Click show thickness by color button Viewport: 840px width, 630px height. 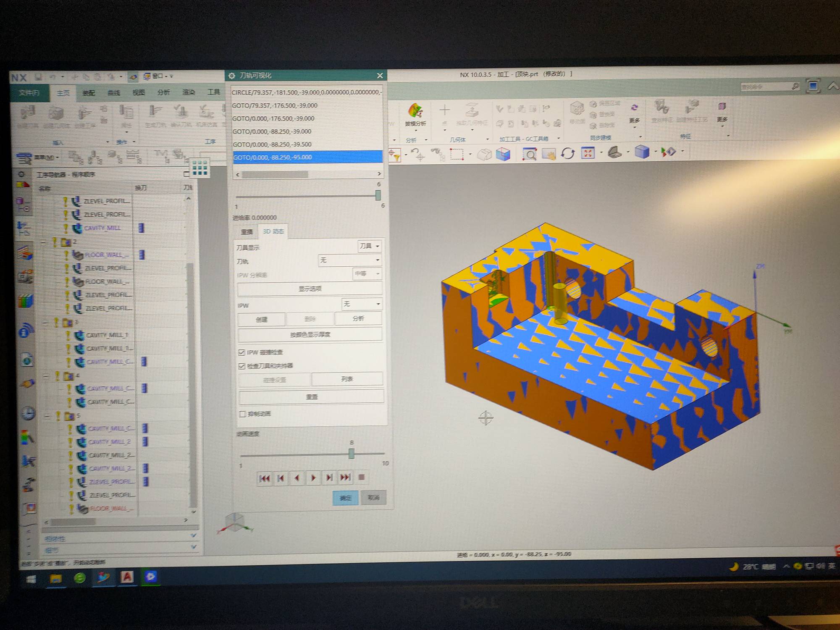(x=310, y=335)
